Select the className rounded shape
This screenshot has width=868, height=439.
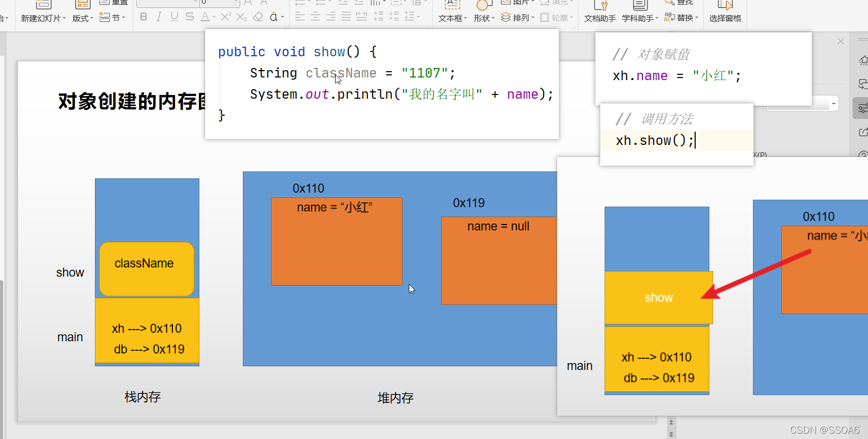click(147, 269)
